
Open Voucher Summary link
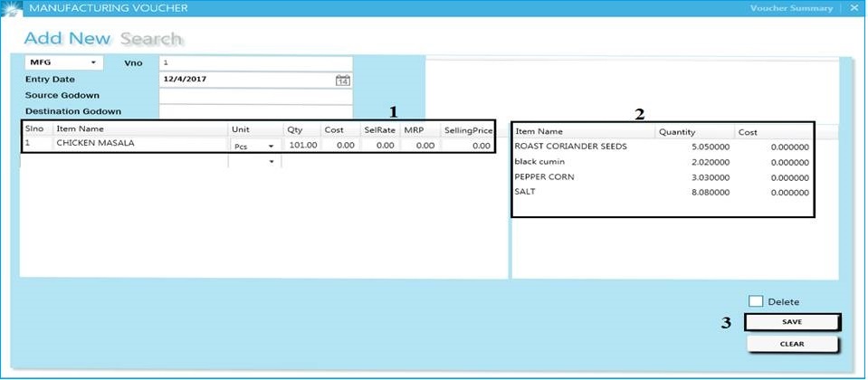[791, 8]
